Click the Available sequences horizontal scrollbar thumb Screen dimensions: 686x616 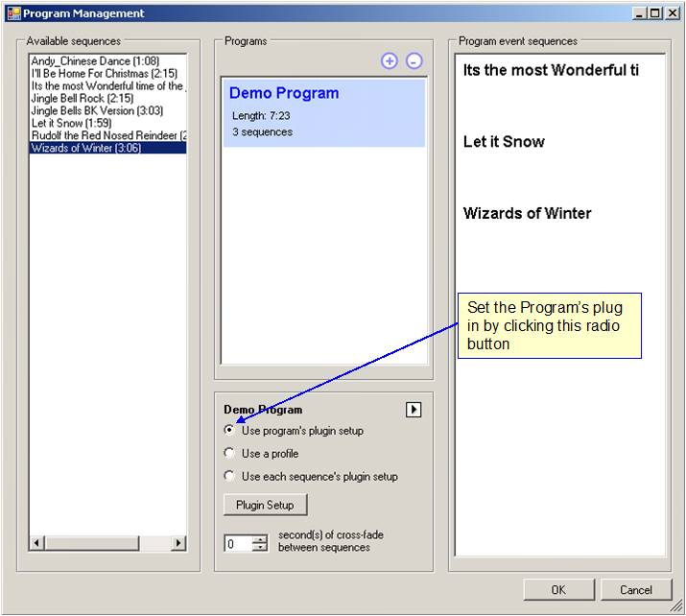click(91, 543)
